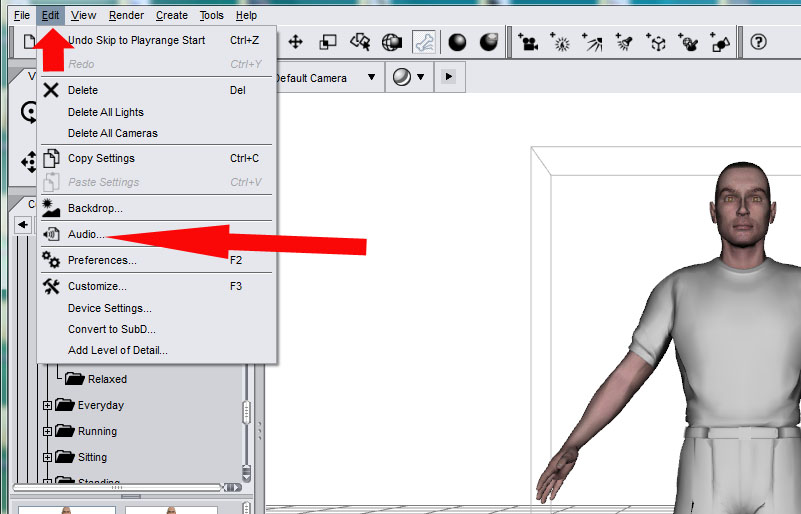Choose Copy Settings

[157, 158]
